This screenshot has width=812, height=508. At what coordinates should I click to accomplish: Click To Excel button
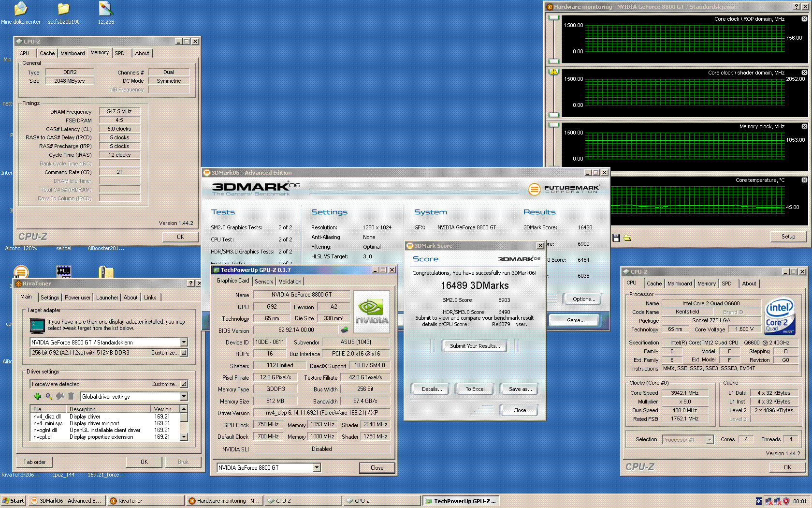[475, 389]
